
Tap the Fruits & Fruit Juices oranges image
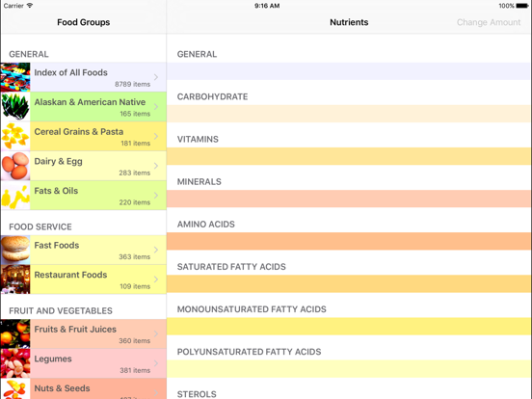click(x=15, y=333)
